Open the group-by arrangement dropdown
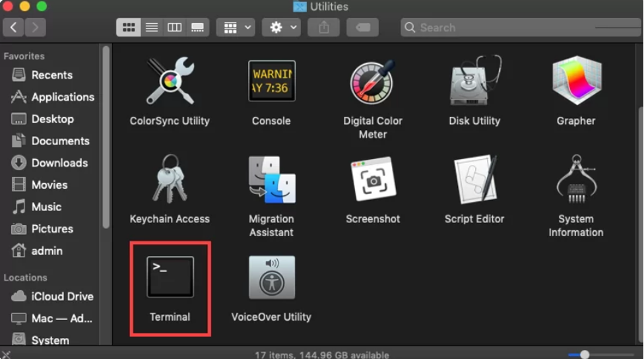 coord(236,28)
